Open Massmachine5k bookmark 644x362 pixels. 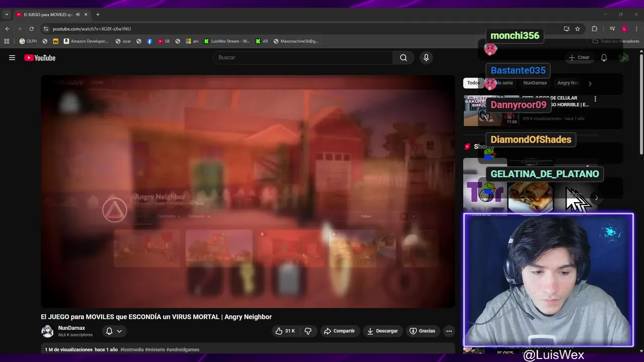tap(296, 41)
